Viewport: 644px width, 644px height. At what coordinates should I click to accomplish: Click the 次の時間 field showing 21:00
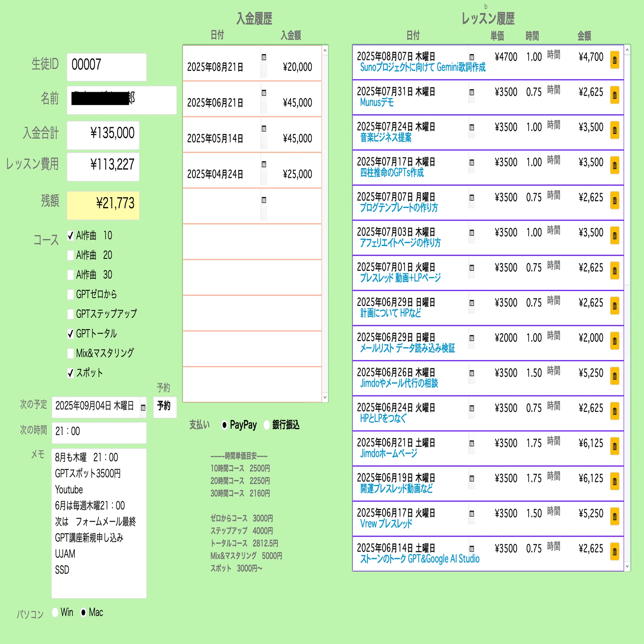(x=99, y=433)
